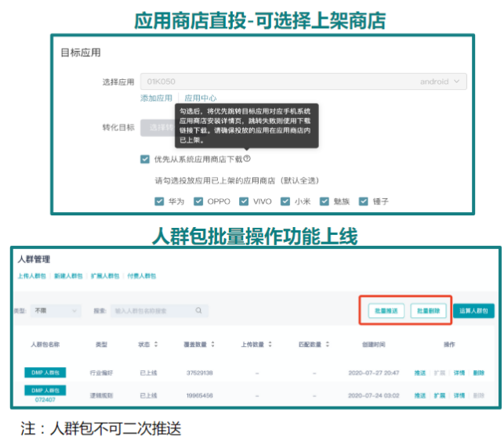The height and width of the screenshot is (448, 504).
Task: Click the 人群包名称 column header
Action: [45, 345]
